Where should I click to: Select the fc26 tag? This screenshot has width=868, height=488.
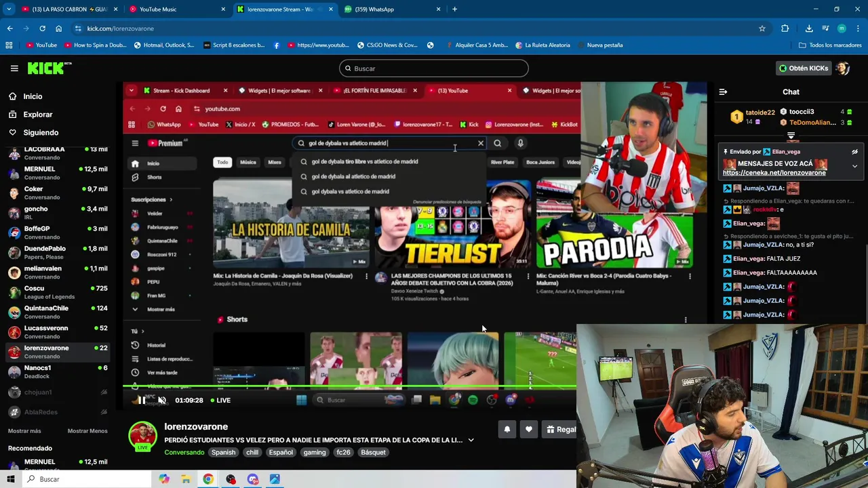click(343, 452)
